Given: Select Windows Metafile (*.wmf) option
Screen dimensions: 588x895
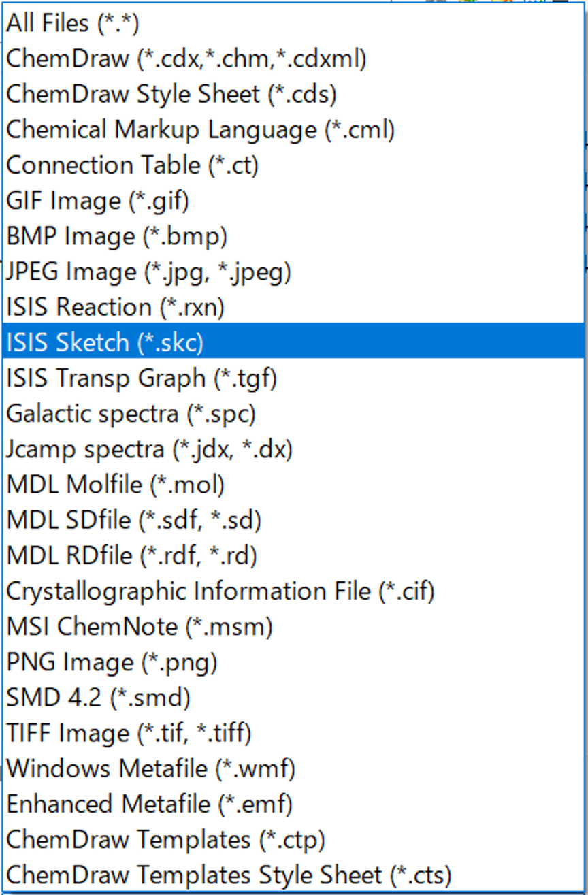Looking at the screenshot, I should 151,768.
